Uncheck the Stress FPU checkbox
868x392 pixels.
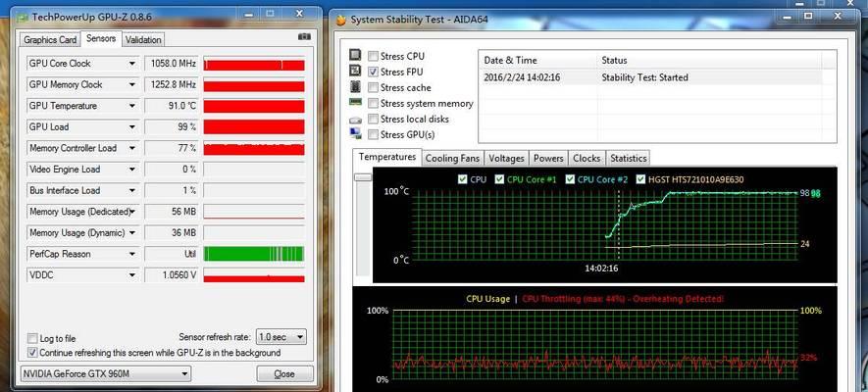pos(373,72)
